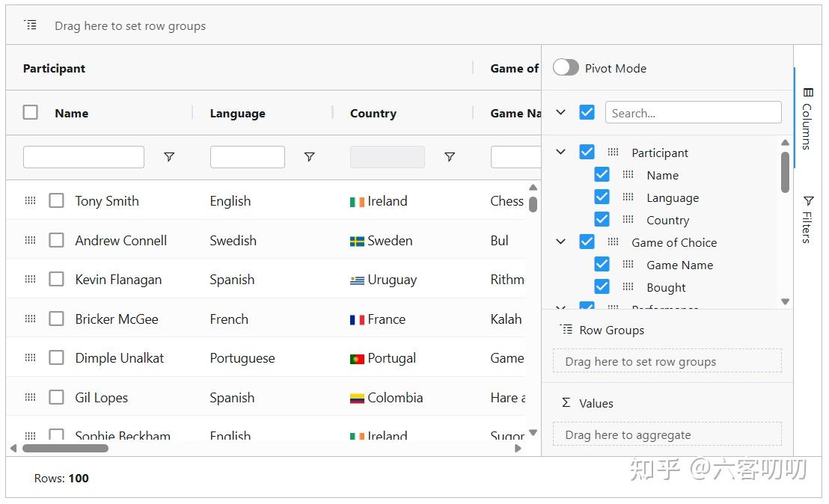This screenshot has height=504, width=829.
Task: Open the Language column filter icon
Action: click(309, 157)
